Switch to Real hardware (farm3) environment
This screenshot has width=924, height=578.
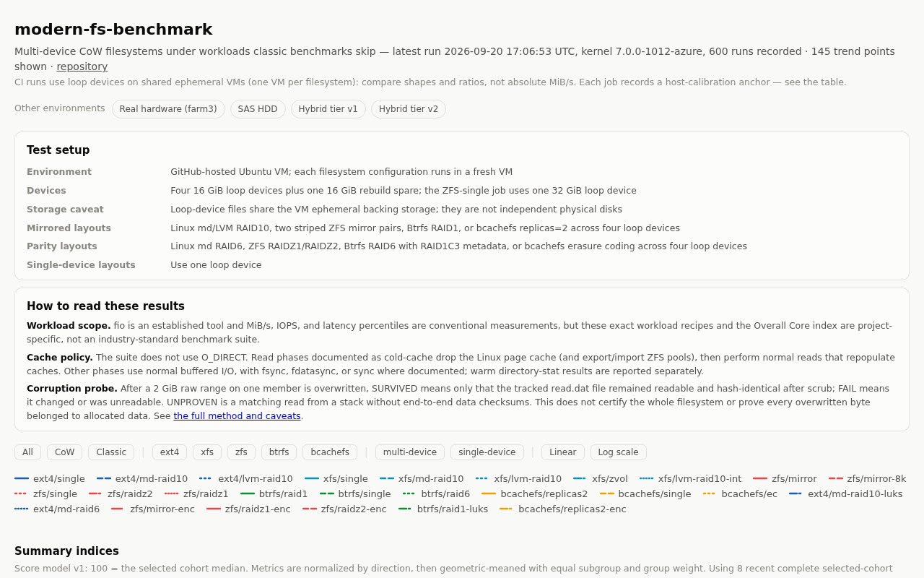click(168, 109)
